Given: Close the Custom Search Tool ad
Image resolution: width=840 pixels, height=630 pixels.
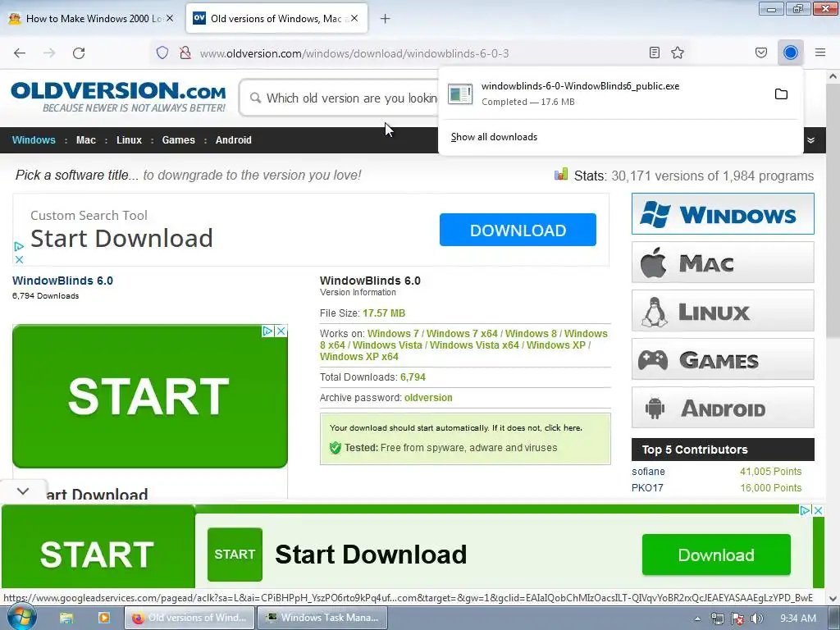Looking at the screenshot, I should [x=19, y=259].
